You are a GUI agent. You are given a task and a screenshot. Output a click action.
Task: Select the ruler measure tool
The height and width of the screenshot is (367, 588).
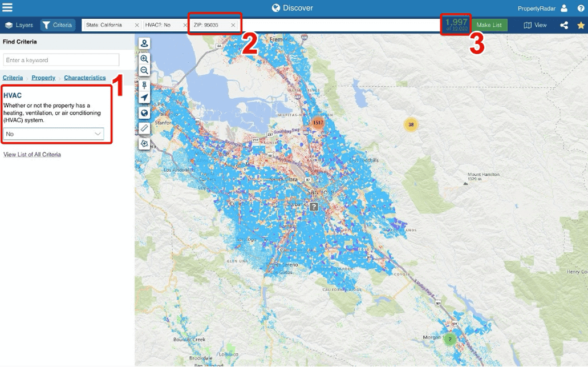(144, 128)
